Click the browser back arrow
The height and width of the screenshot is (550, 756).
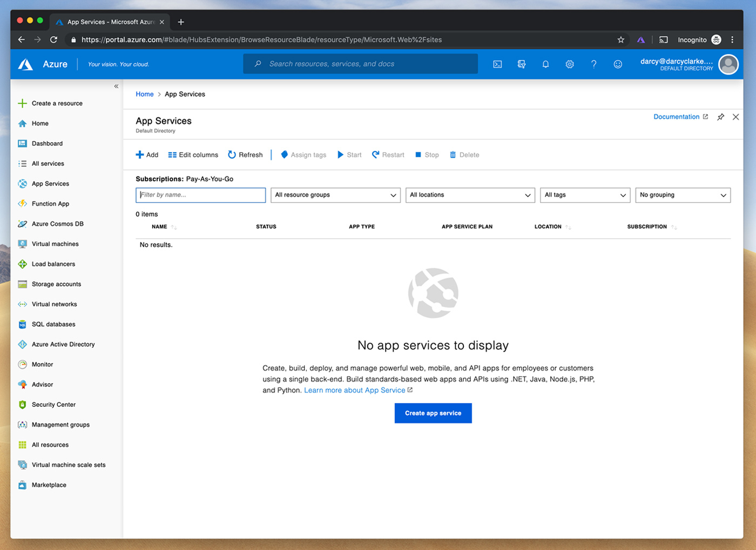coord(22,39)
